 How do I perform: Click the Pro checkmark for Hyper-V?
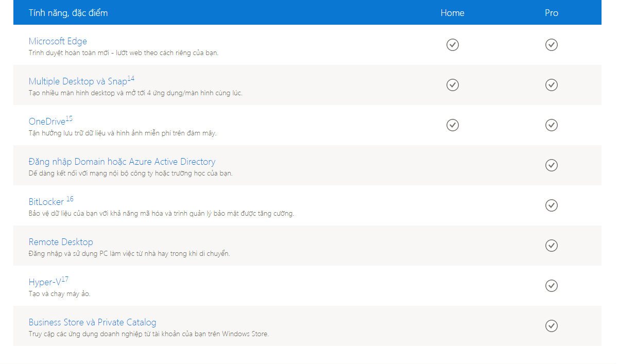pyautogui.click(x=551, y=286)
